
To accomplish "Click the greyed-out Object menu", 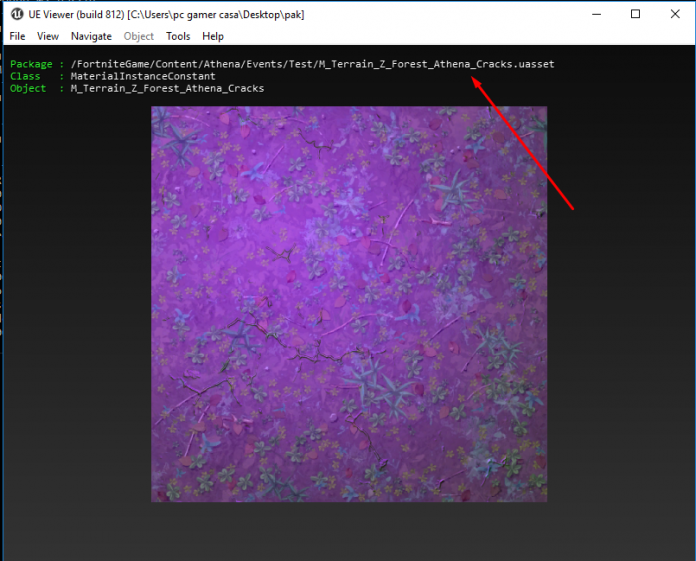I will point(139,36).
